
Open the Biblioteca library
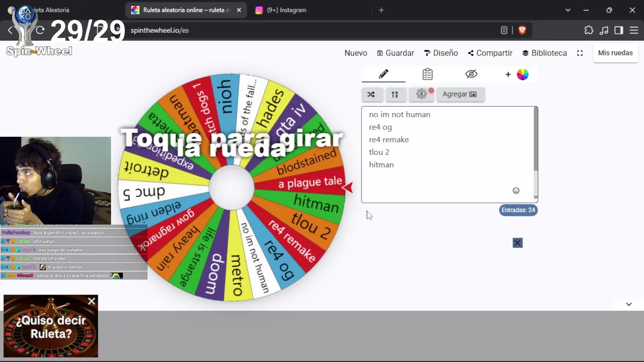click(x=544, y=53)
